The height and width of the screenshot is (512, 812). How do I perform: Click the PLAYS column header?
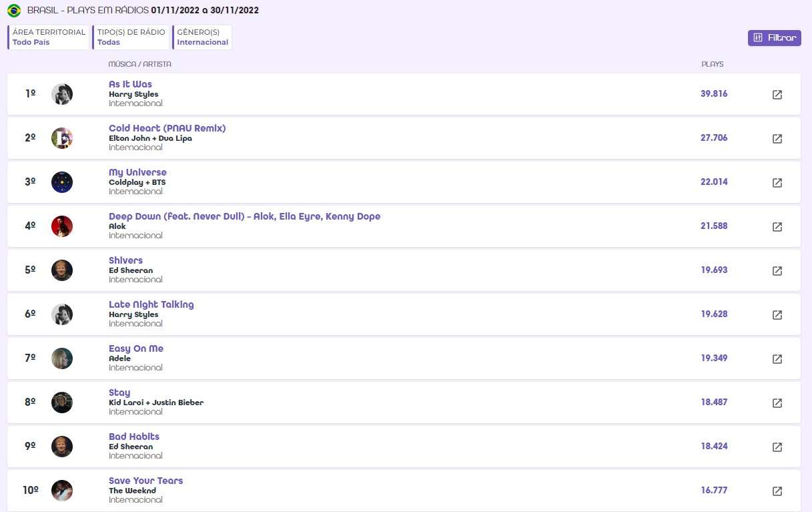(x=713, y=65)
